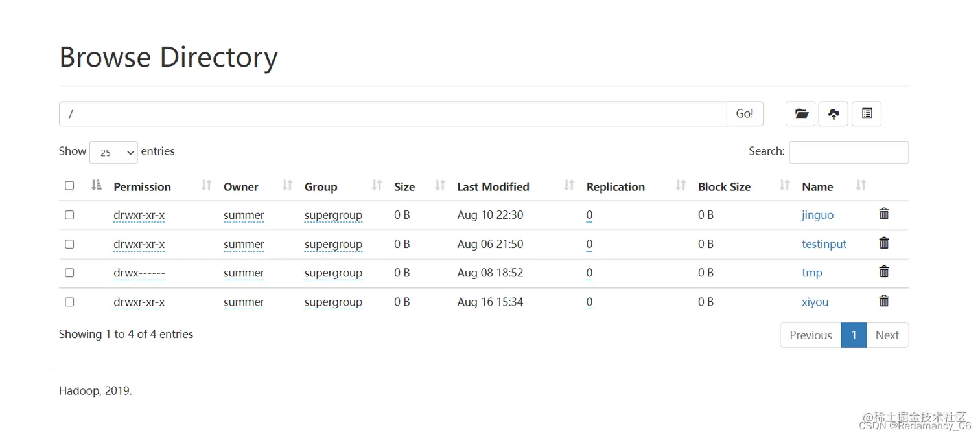
Task: Edit permission drwx------ of tmp row
Action: [x=139, y=273]
